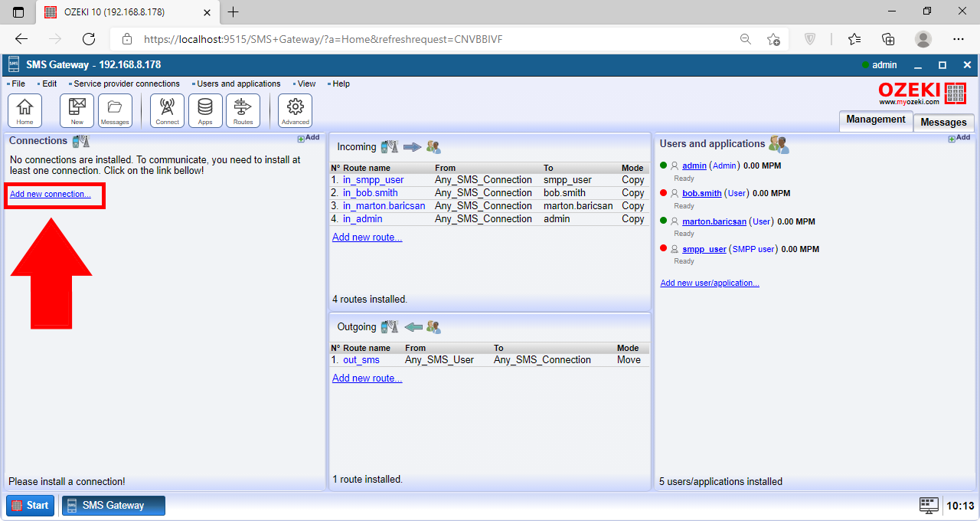Click the tracking prevention shield icon

[811, 39]
